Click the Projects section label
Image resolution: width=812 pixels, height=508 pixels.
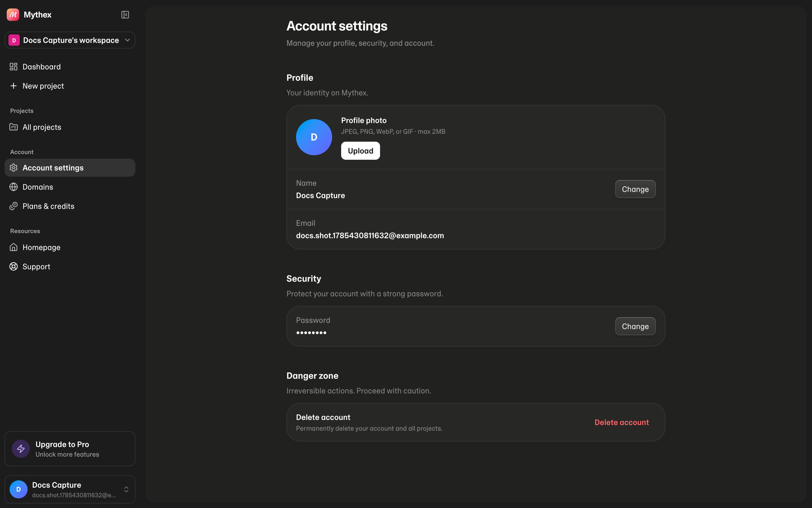(22, 111)
